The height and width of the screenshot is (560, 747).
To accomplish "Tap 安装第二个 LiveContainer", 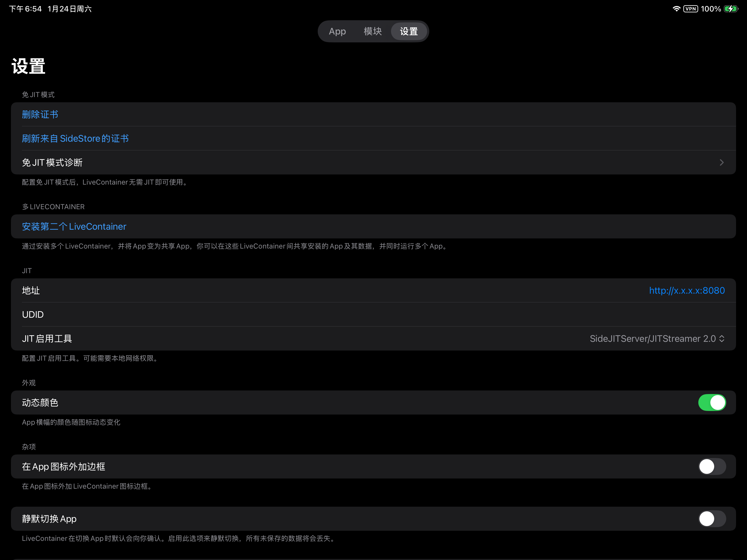I will point(74,227).
